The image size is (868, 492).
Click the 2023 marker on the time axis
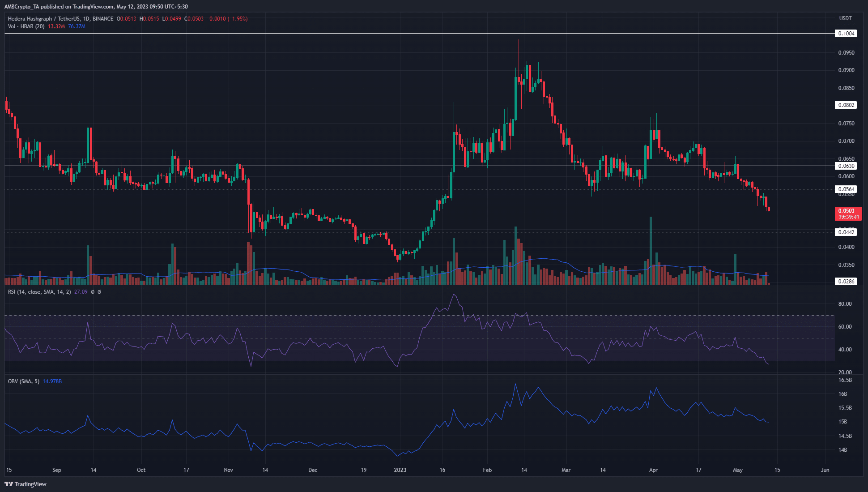point(400,470)
